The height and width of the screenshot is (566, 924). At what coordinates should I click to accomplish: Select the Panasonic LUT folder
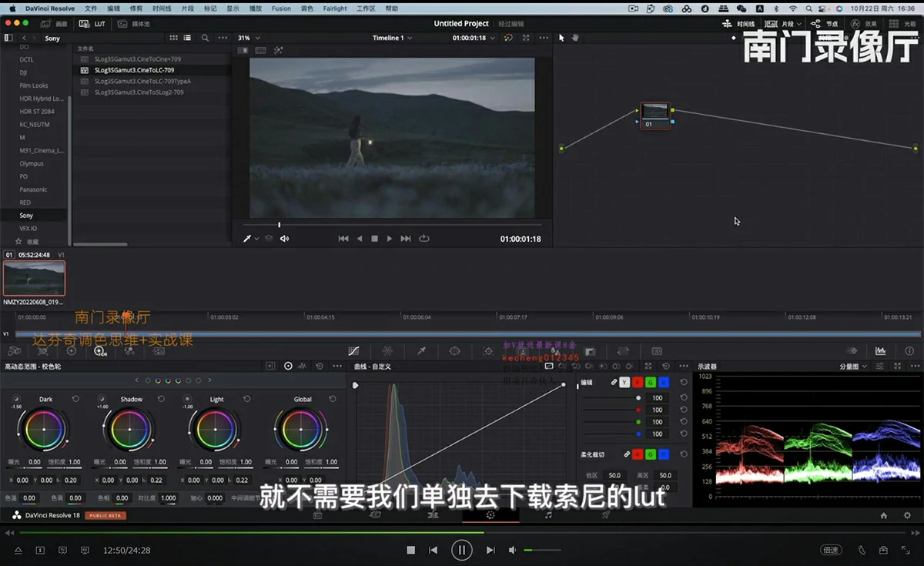[x=33, y=189]
